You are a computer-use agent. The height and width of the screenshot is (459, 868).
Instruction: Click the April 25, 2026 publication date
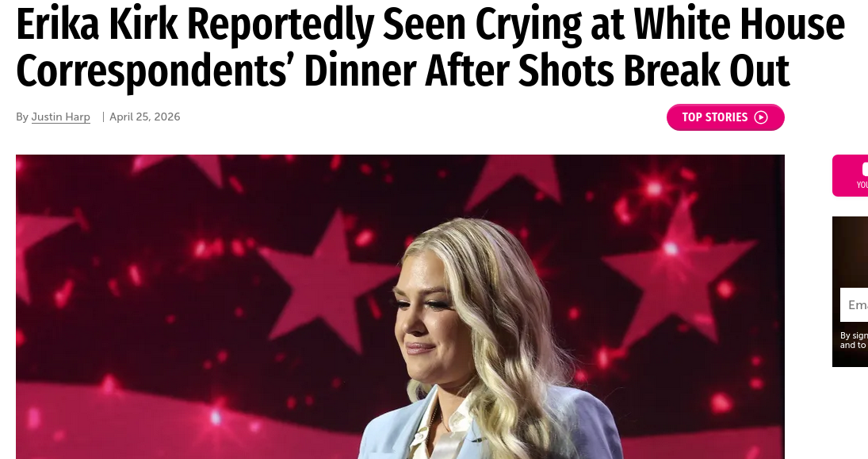coord(145,117)
